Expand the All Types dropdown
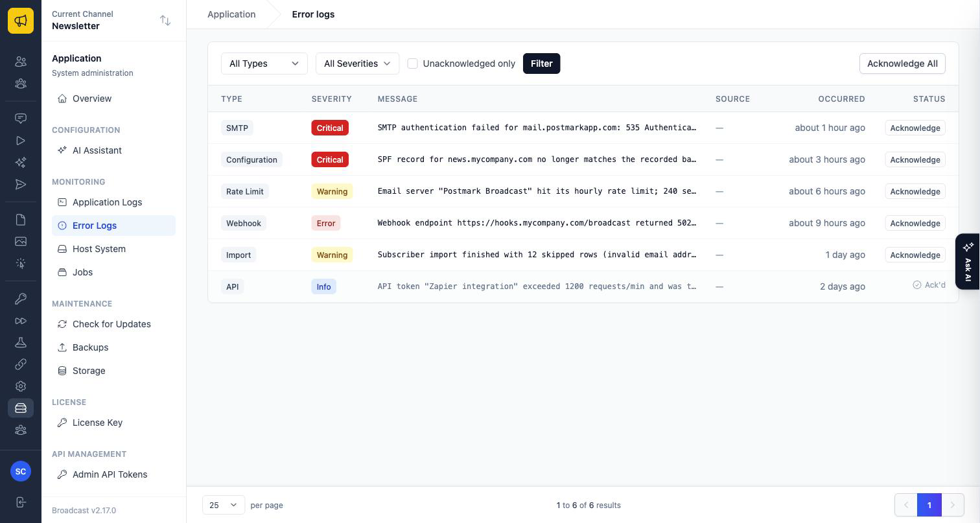 coord(264,64)
